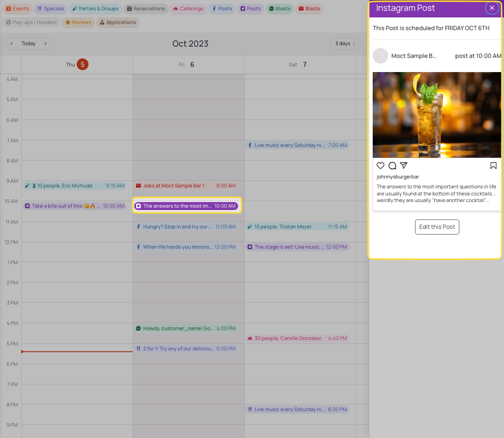This screenshot has width=504, height=438.
Task: Click the heart like icon
Action: coord(381,166)
